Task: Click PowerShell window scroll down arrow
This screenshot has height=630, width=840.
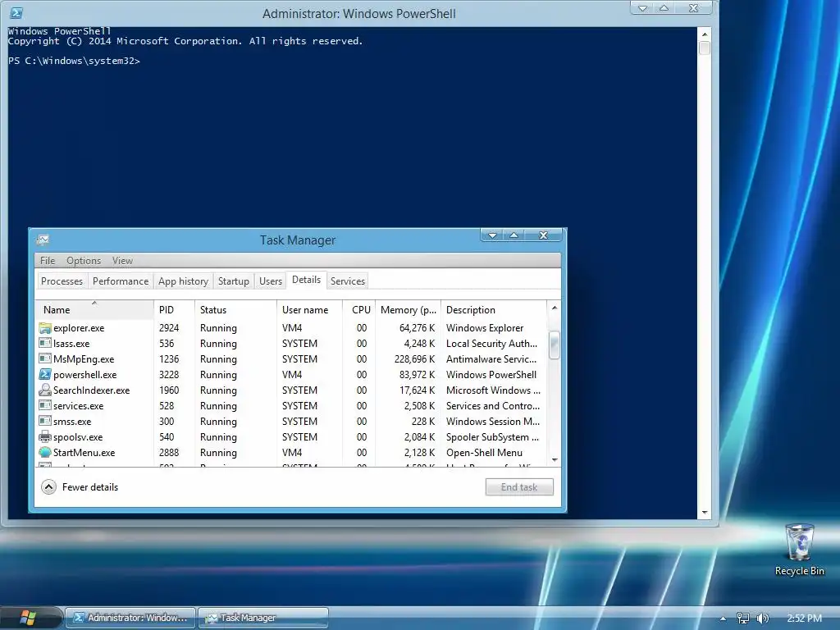Action: pyautogui.click(x=705, y=513)
